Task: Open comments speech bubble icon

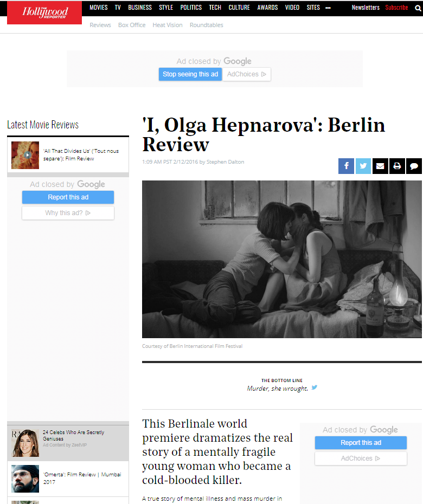Action: 414,166
